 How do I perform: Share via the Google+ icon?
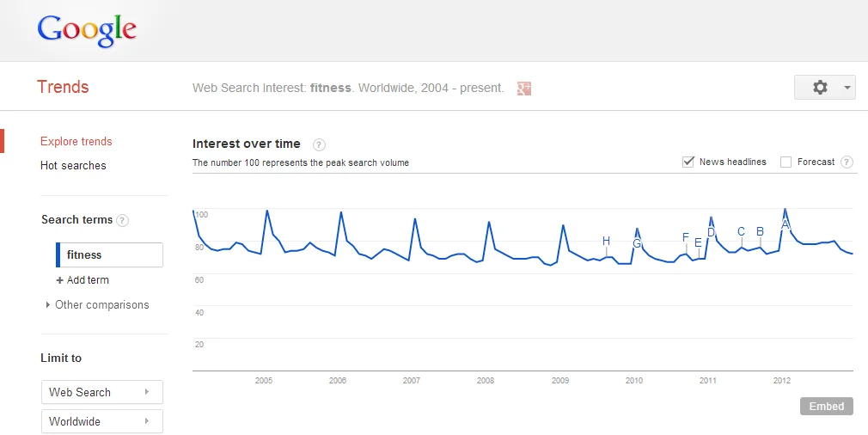click(524, 88)
